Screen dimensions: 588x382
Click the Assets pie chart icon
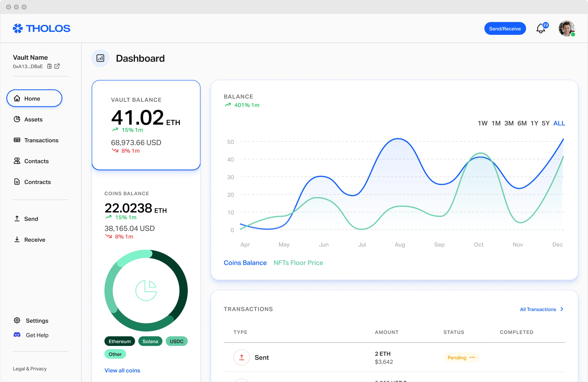point(17,119)
